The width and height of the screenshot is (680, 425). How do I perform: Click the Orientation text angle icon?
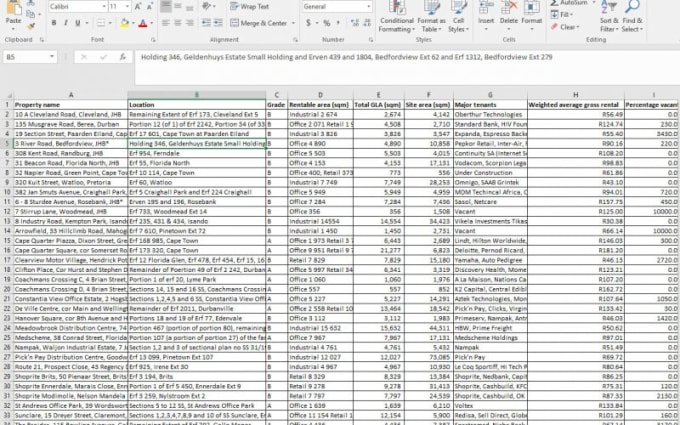(206, 6)
